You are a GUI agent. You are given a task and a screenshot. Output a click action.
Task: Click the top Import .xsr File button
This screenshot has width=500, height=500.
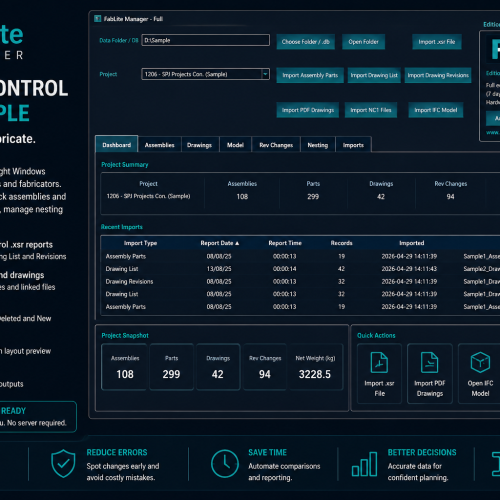437,42
